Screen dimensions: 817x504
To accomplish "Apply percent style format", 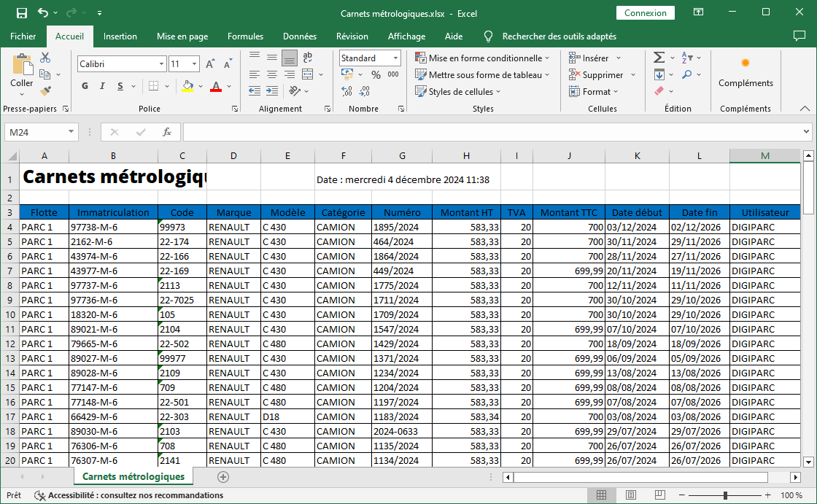I will coord(376,74).
